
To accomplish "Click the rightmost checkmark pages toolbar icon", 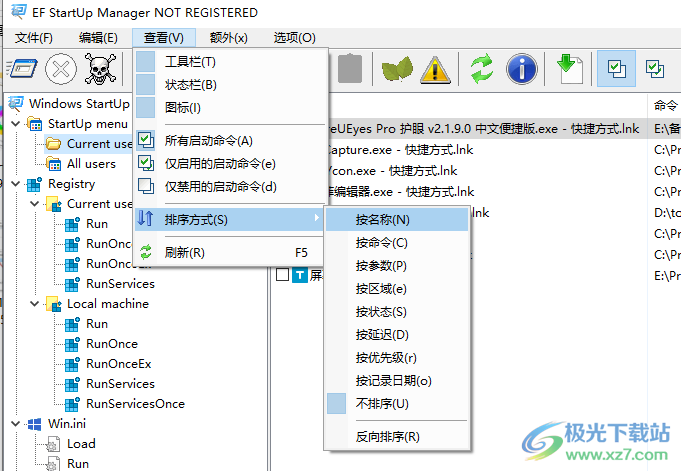I will pyautogui.click(x=655, y=69).
